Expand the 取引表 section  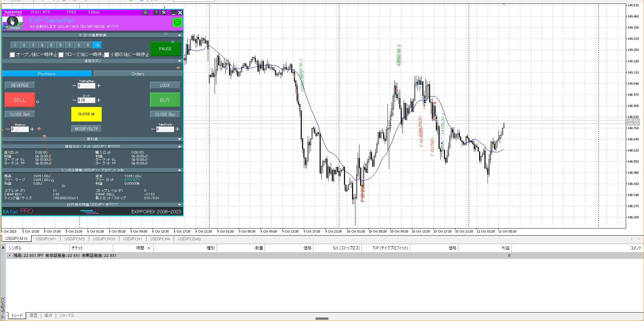[x=179, y=139]
